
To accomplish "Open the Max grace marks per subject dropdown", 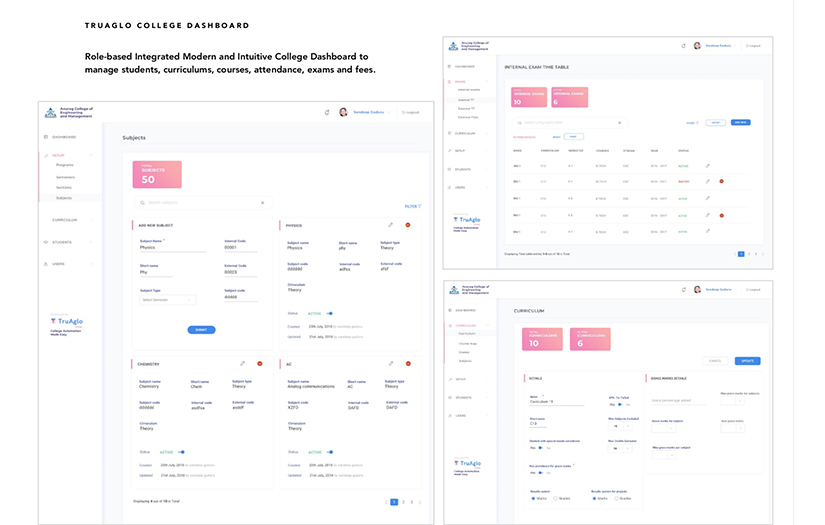I will click(x=664, y=455).
